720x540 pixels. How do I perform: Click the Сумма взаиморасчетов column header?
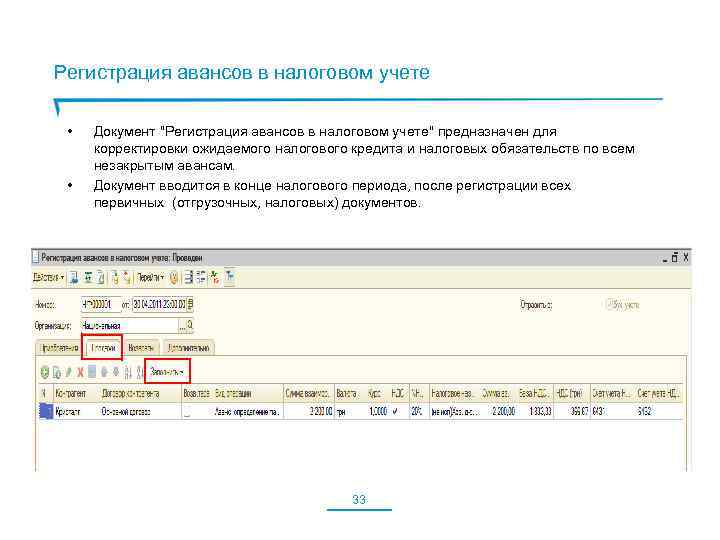pos(309,394)
